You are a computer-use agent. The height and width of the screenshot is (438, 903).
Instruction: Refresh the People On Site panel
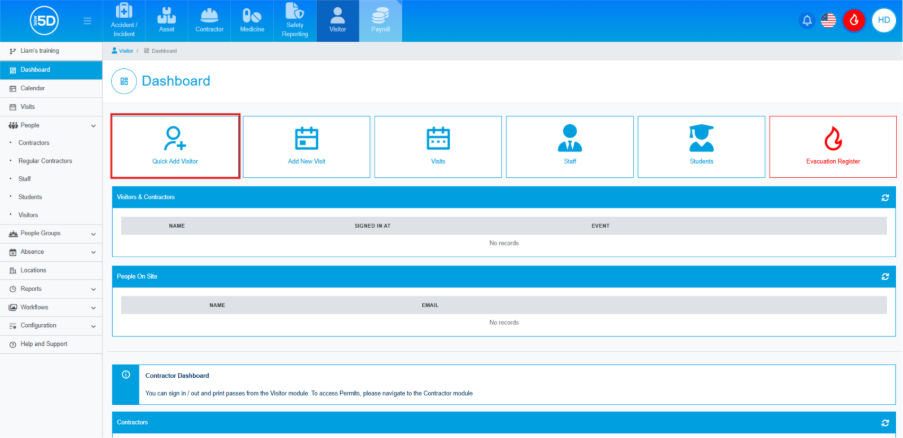(x=885, y=276)
